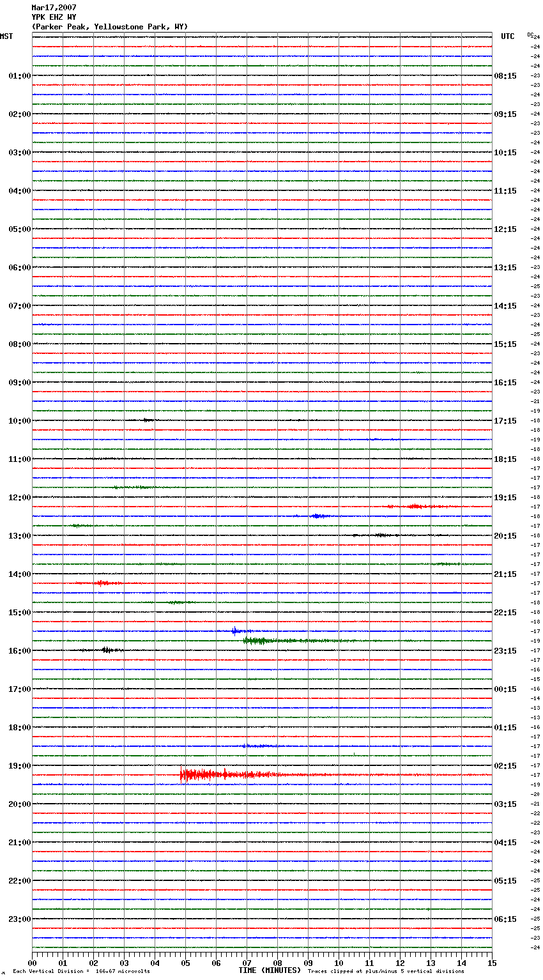The image size is (543, 980).
Task: Click minute 15 on the bottom axis
Action: (x=492, y=963)
